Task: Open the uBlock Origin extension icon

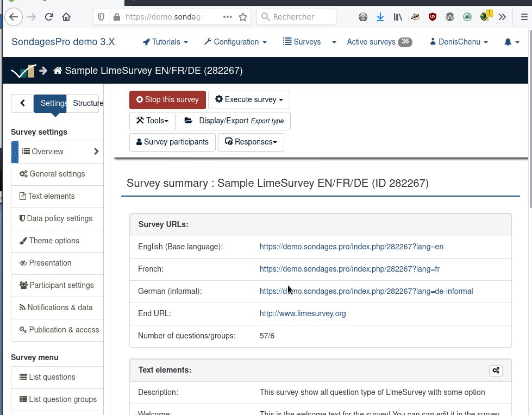Action: pos(433,17)
